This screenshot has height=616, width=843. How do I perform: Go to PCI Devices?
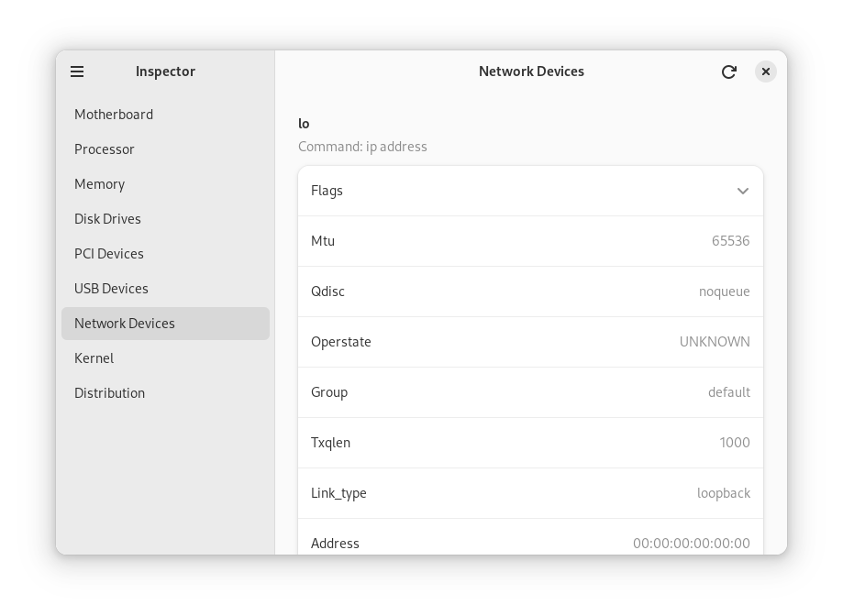coord(165,254)
